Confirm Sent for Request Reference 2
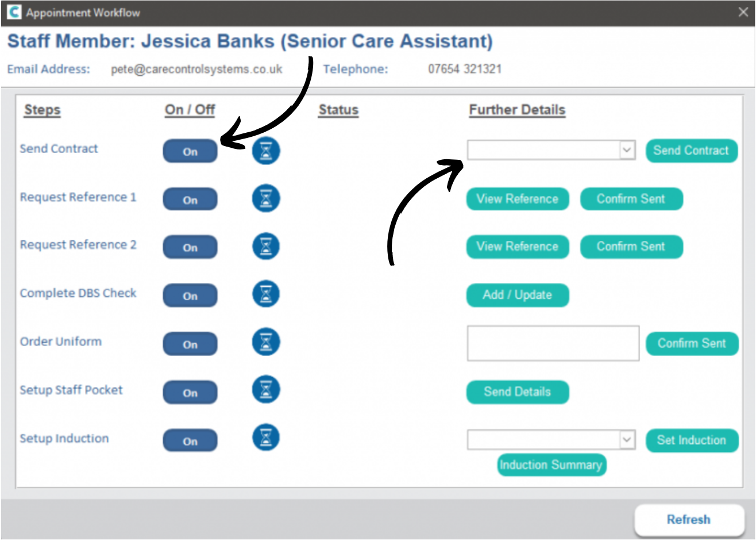This screenshot has height=541, width=756. (631, 247)
